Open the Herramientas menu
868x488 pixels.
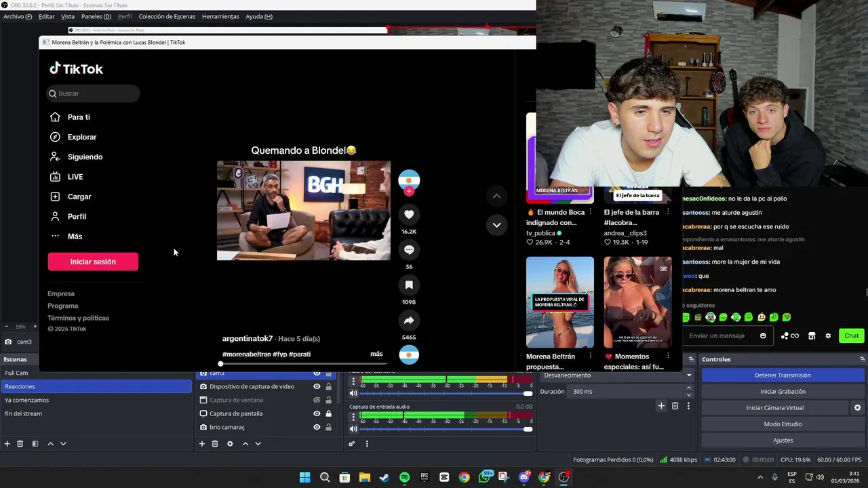coord(220,16)
